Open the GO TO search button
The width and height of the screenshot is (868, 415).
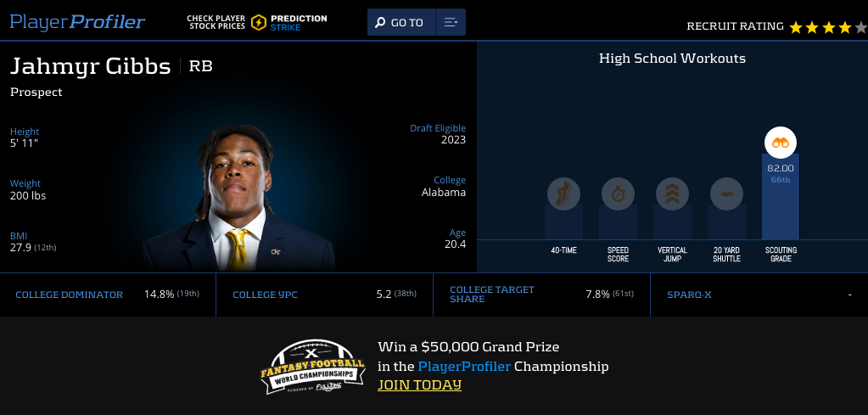click(401, 22)
